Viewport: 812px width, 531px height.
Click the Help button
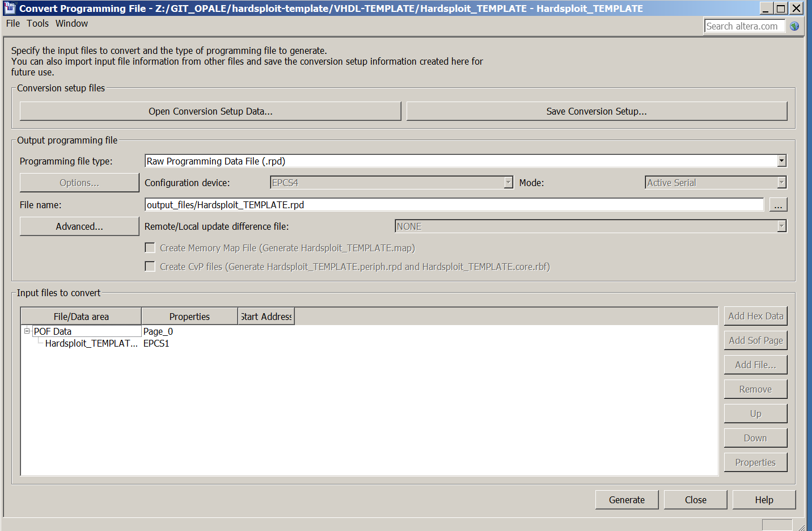click(x=764, y=500)
